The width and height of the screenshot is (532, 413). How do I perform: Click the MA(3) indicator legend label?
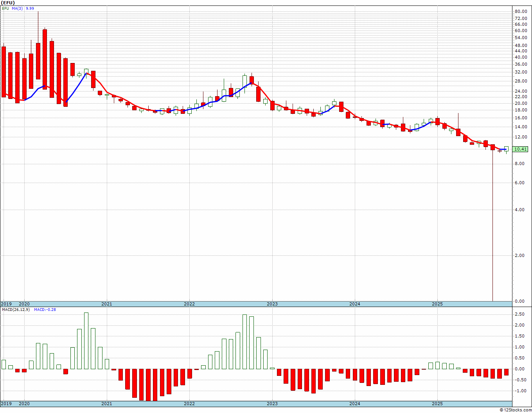(17, 8)
